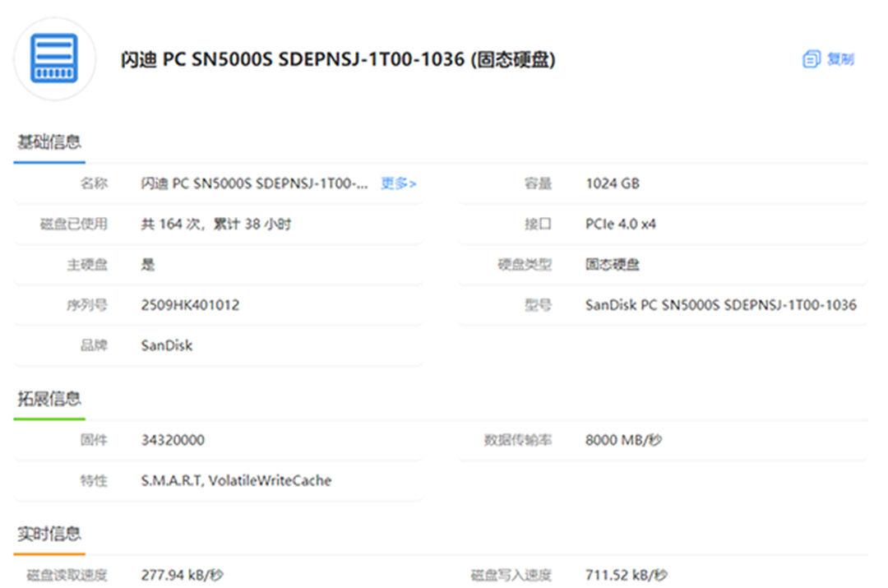Screen dimensions: 888x588
Task: Select the 实时信息 section header
Action: 49,533
